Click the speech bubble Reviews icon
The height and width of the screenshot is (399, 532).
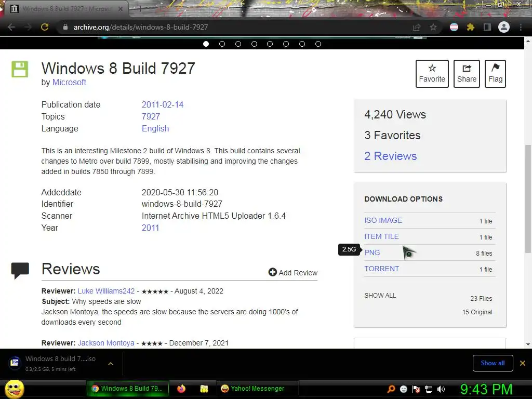[x=20, y=270]
